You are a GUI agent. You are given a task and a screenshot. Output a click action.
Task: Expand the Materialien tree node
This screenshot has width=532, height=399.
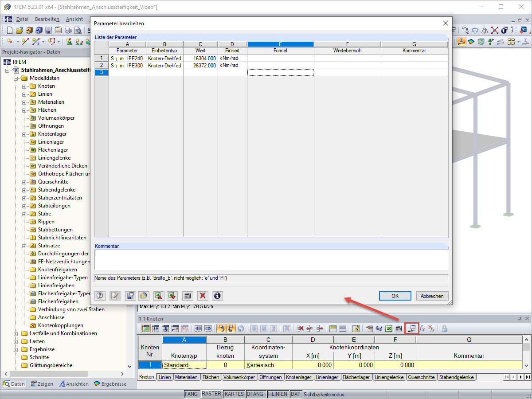(25, 102)
